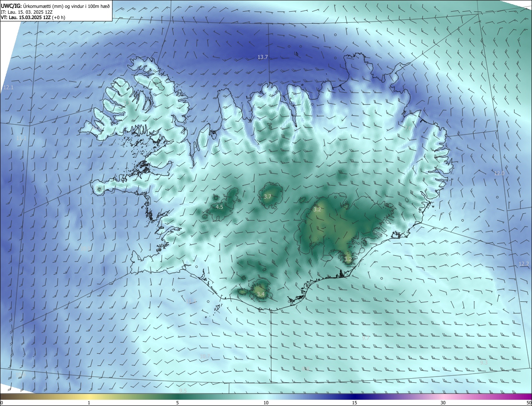
Task: Click the 0 tick on the color scale
Action: tap(2, 403)
